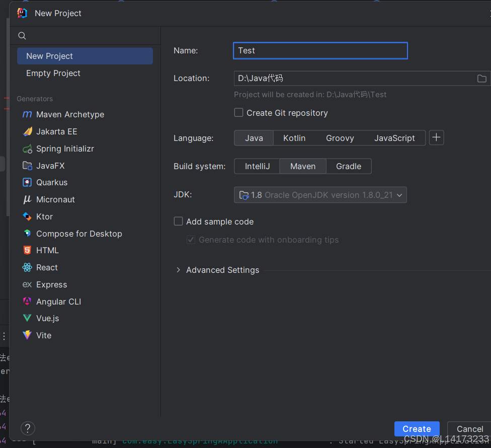Click the Spring Initializr leaf icon
The height and width of the screenshot is (448, 491).
click(x=27, y=149)
